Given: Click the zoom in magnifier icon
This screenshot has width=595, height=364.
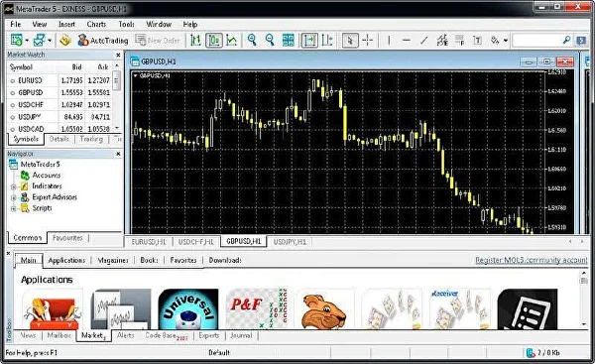Looking at the screenshot, I should click(x=252, y=40).
